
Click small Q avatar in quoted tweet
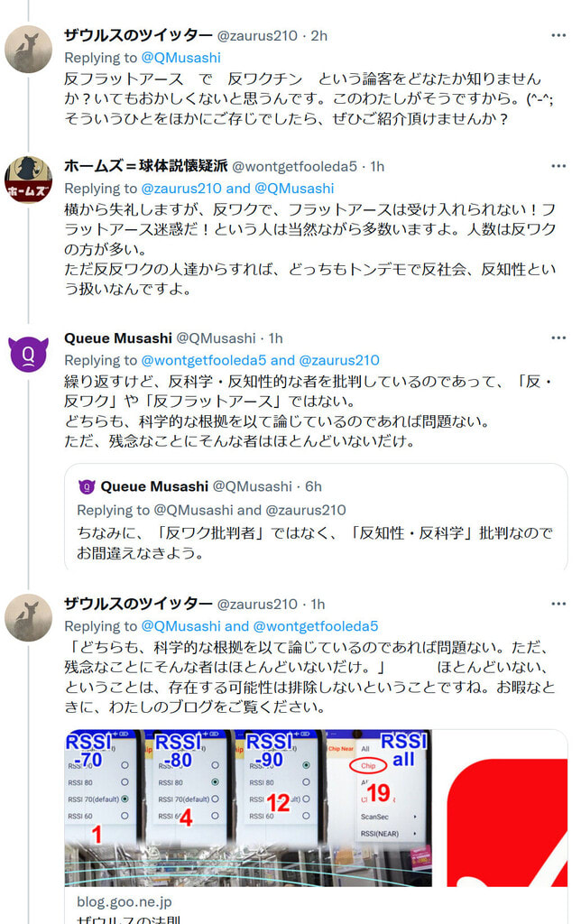(x=87, y=486)
